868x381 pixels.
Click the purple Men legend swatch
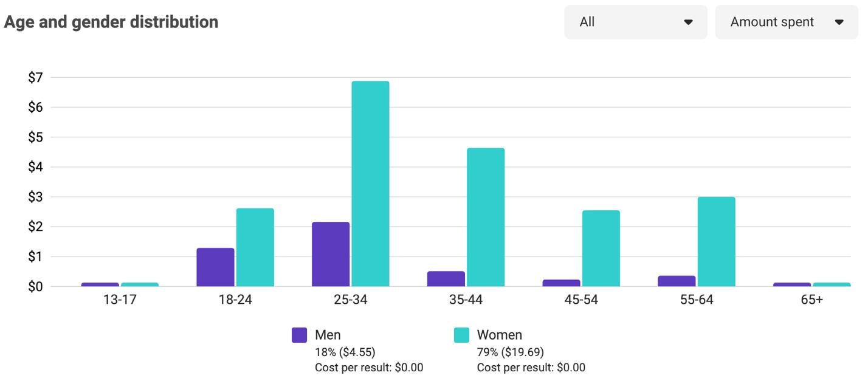pos(299,335)
